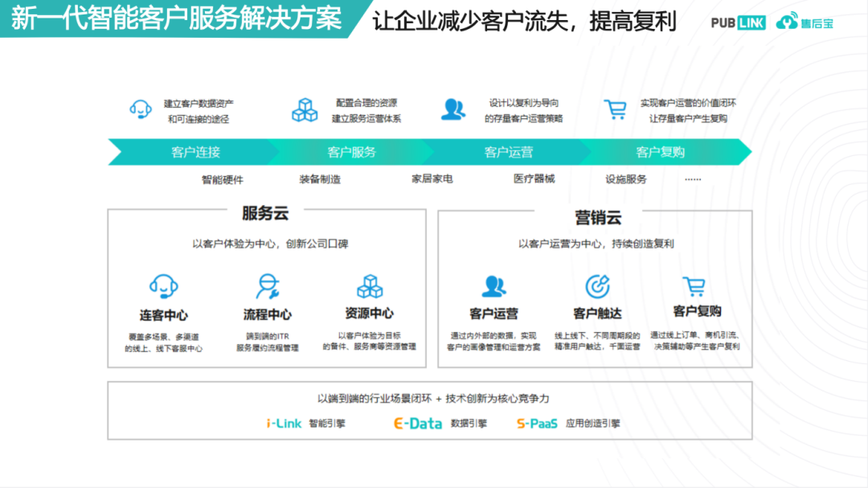The height and width of the screenshot is (488, 868).
Task: Click the headset icon beside 建立客户数据资产
Action: pyautogui.click(x=141, y=109)
